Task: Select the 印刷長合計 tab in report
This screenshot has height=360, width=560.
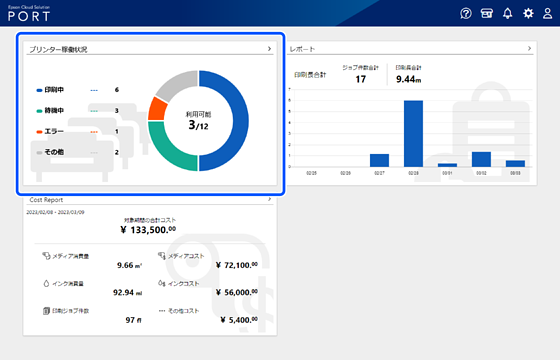Action: tap(310, 75)
